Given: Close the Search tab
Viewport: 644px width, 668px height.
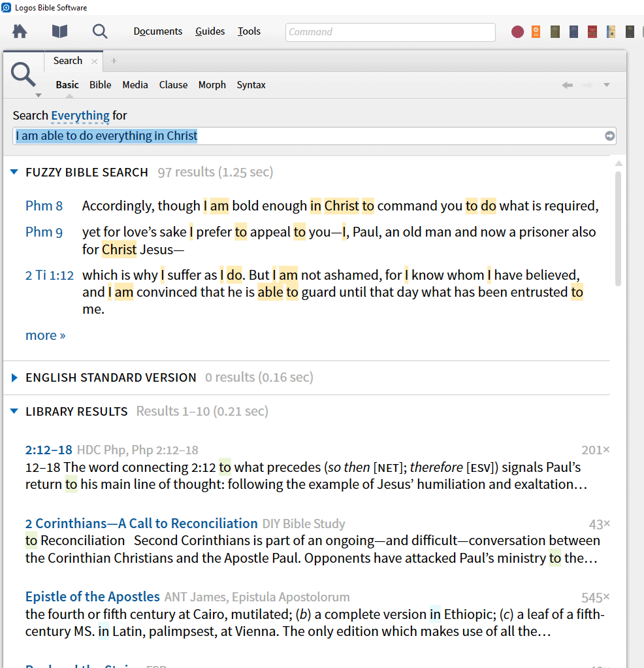Looking at the screenshot, I should (95, 61).
